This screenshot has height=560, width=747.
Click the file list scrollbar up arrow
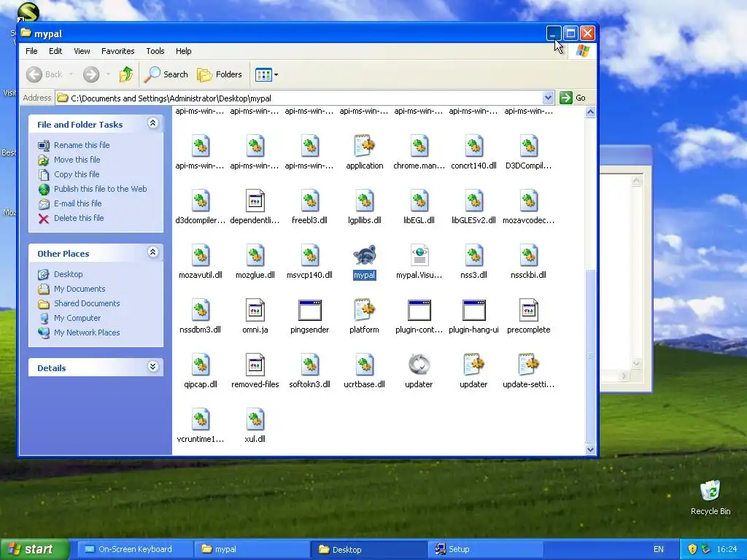point(591,112)
